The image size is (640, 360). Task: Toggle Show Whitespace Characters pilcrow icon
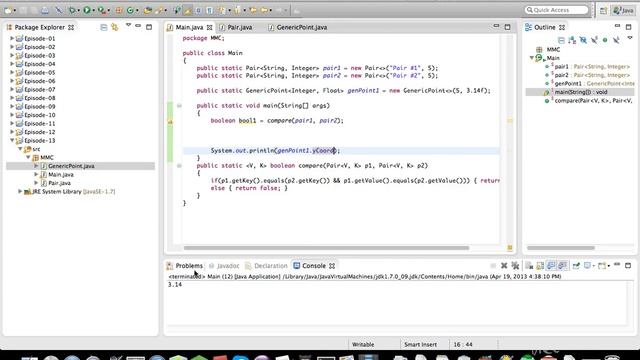[x=209, y=10]
